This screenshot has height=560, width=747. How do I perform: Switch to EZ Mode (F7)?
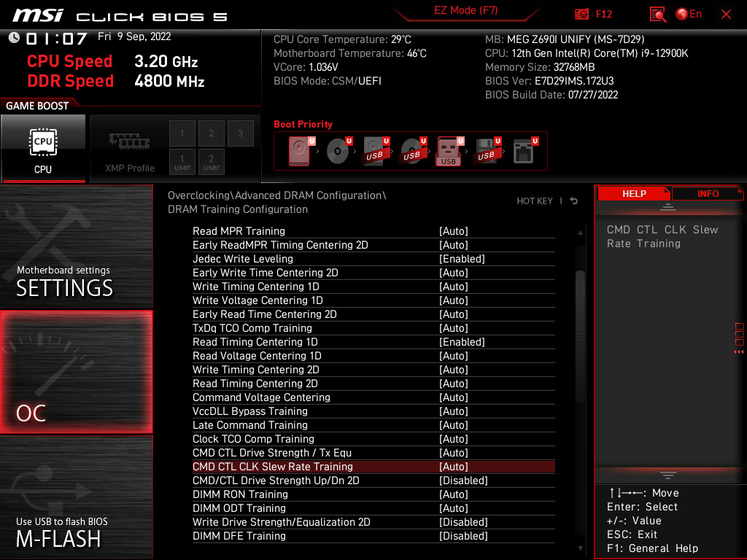click(x=465, y=10)
